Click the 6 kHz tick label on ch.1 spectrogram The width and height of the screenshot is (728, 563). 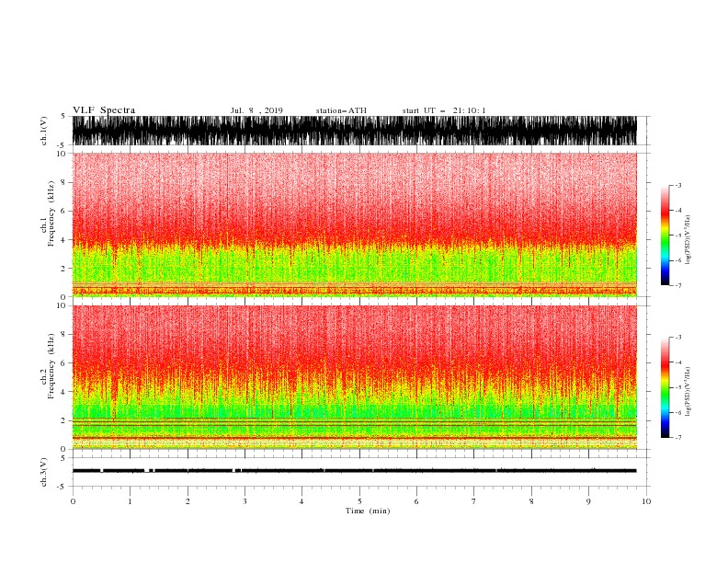click(64, 211)
